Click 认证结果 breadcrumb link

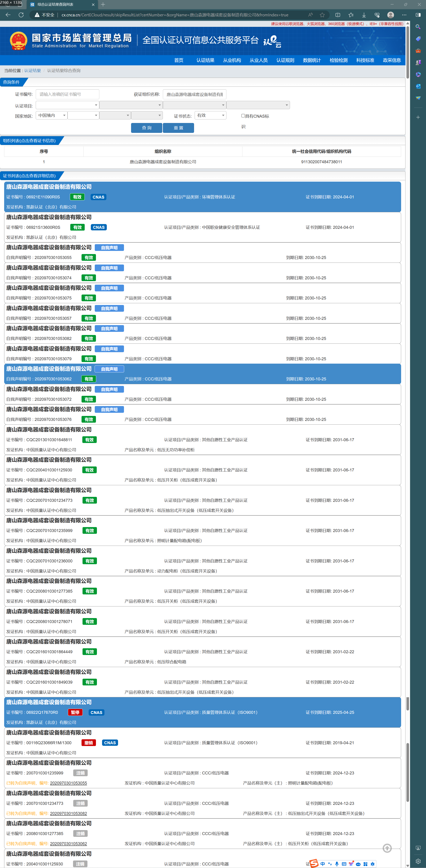[x=32, y=70]
